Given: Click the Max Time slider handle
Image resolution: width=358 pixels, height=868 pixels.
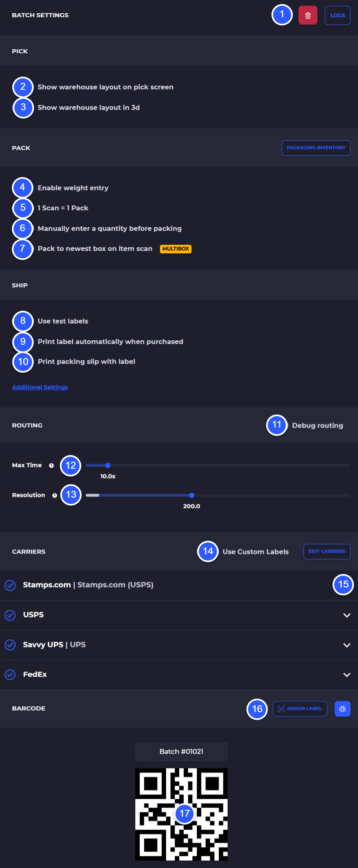Looking at the screenshot, I should pos(108,465).
